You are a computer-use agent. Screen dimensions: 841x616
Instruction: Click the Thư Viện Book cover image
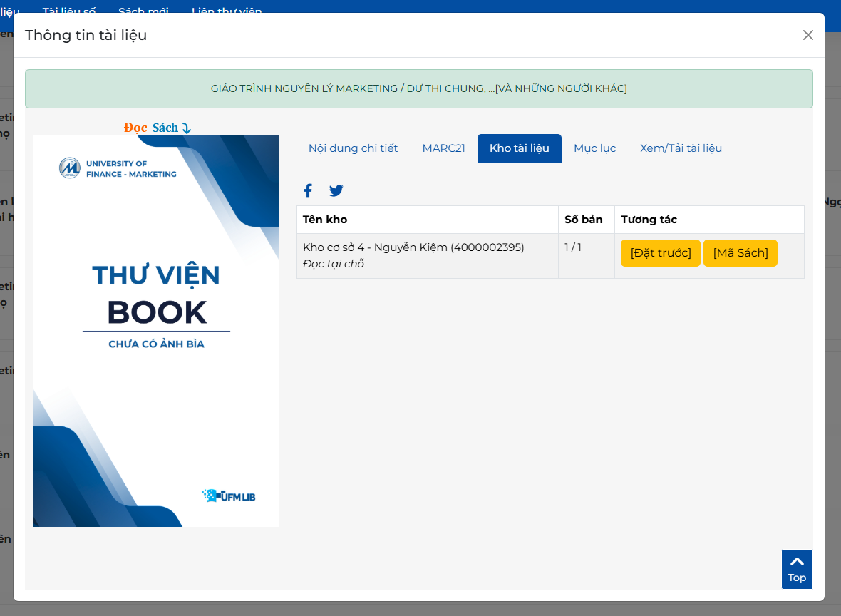click(x=156, y=331)
